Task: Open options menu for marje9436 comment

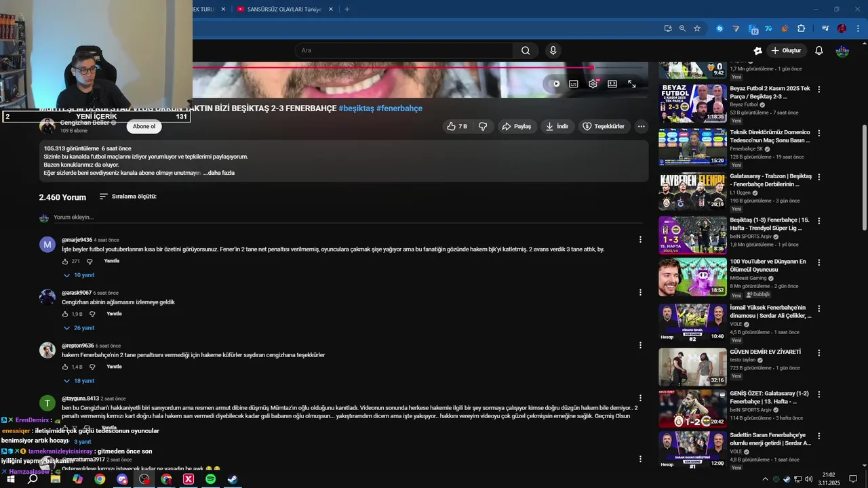Action: [640, 239]
